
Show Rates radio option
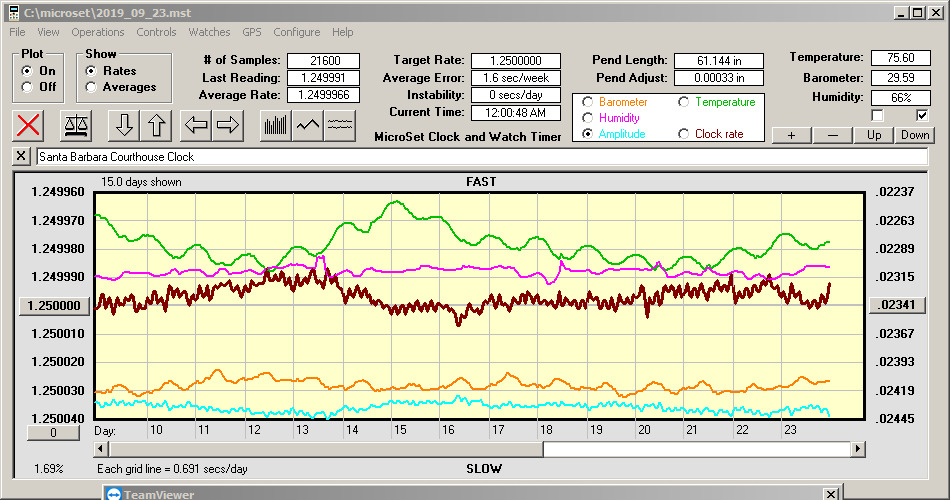(91, 71)
